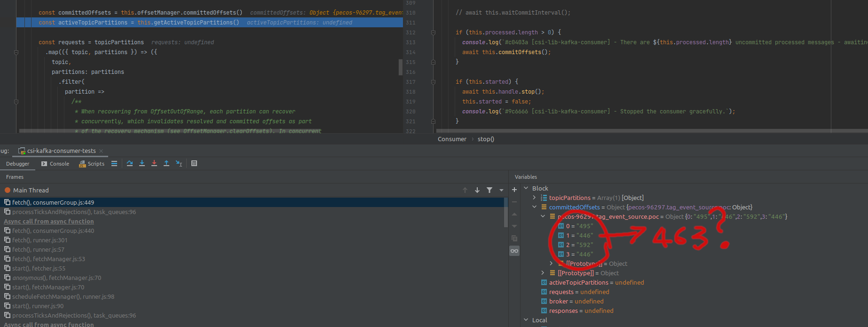The image size is (868, 327).
Task: Click the Consumer breadcrumb
Action: coord(452,139)
